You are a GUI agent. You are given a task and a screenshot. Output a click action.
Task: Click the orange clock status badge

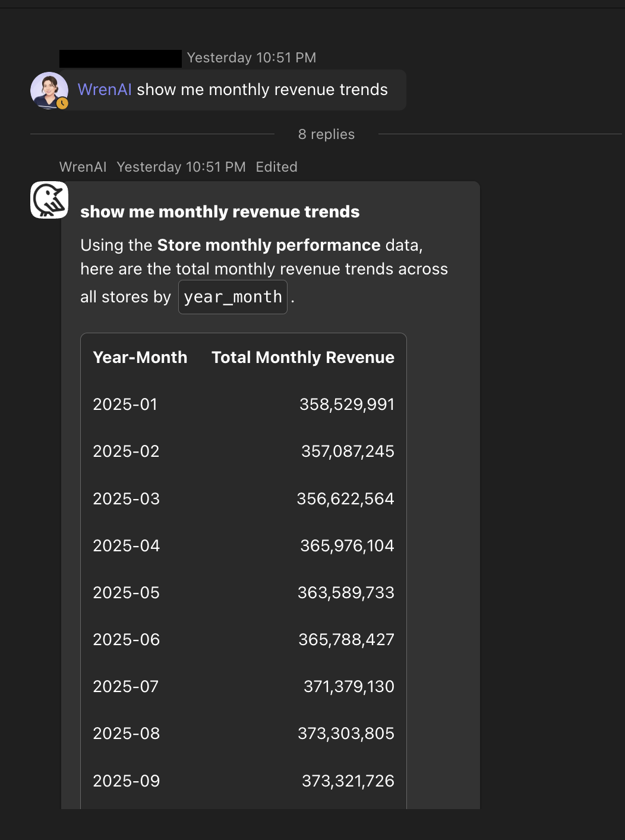click(62, 103)
